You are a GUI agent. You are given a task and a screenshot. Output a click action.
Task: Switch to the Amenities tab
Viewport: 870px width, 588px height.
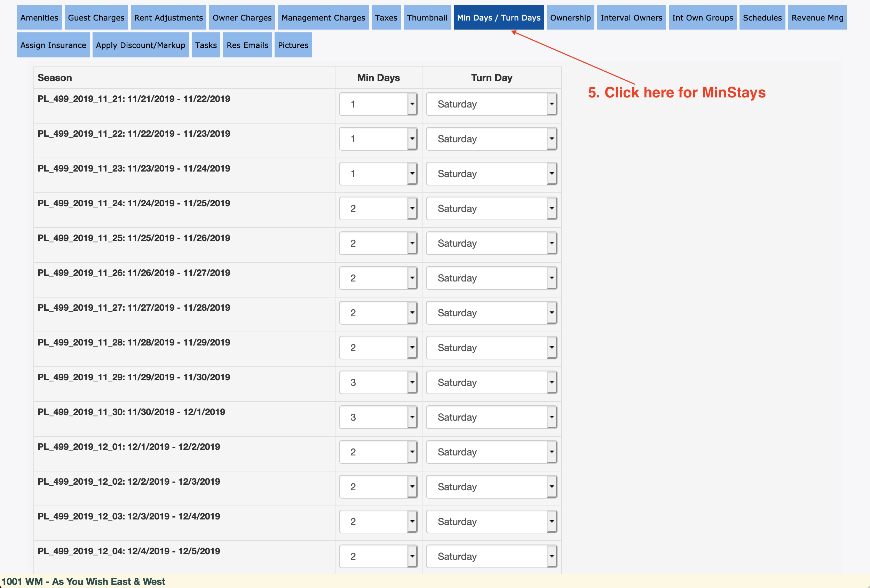(39, 18)
